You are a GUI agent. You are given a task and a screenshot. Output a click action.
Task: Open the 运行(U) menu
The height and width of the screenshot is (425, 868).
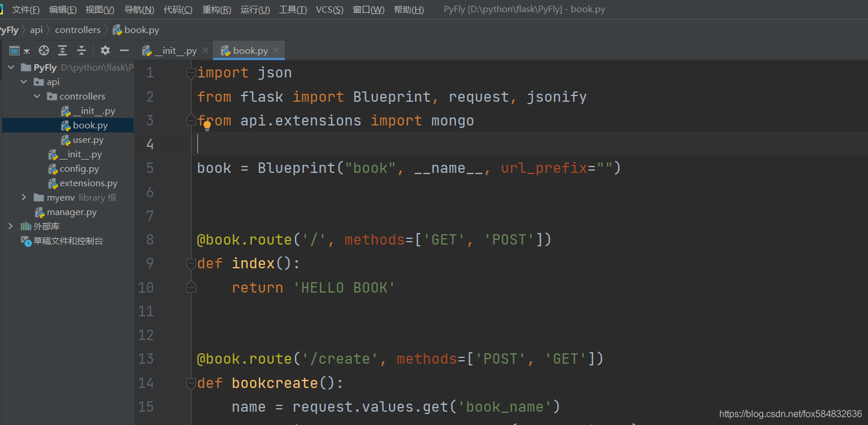(255, 10)
